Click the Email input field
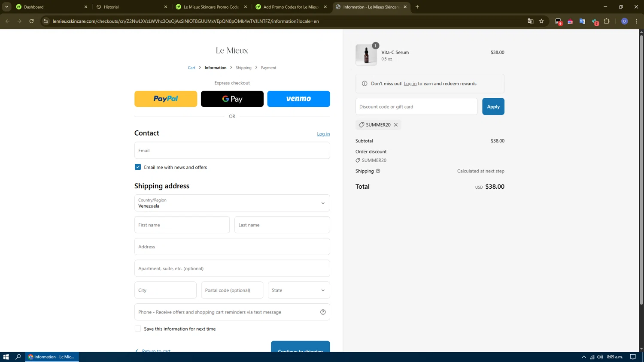 click(232, 151)
